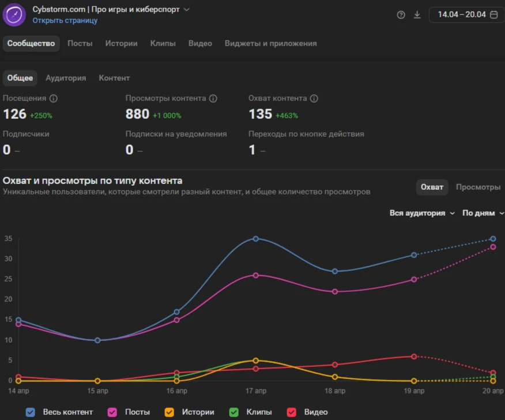Download statistics with the download icon
Viewport: 505px width, 420px height.
pos(417,15)
